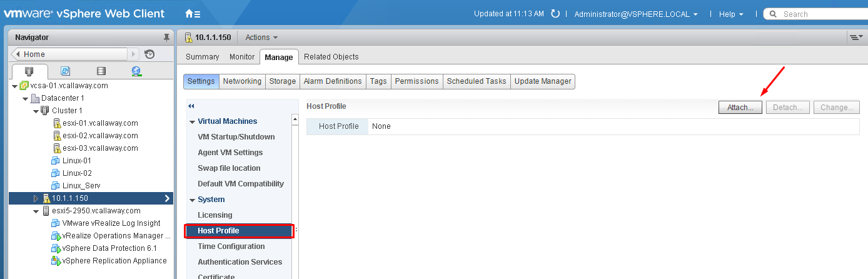
Task: Open the Update Manager sub-tab
Action: [543, 81]
